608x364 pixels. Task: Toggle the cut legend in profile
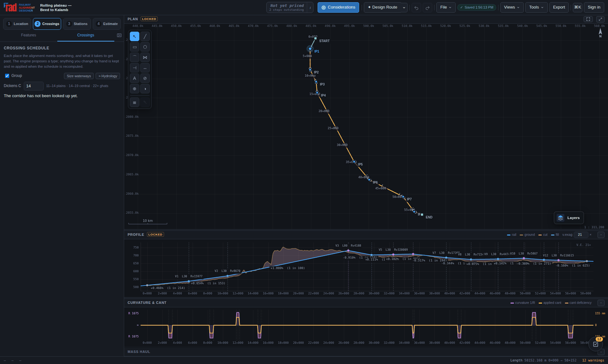click(543, 235)
